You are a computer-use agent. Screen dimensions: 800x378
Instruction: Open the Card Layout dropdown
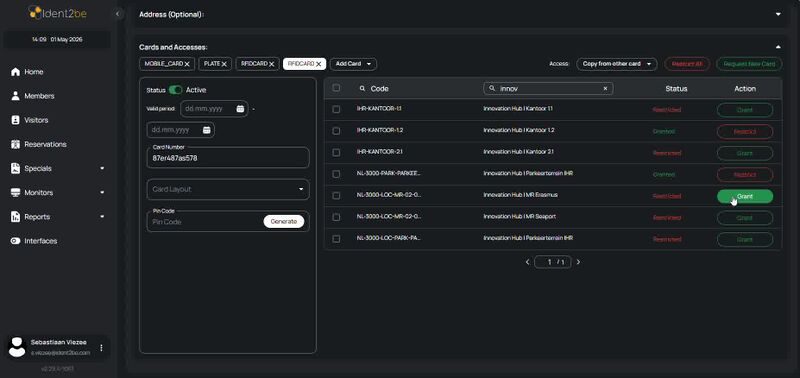click(228, 189)
